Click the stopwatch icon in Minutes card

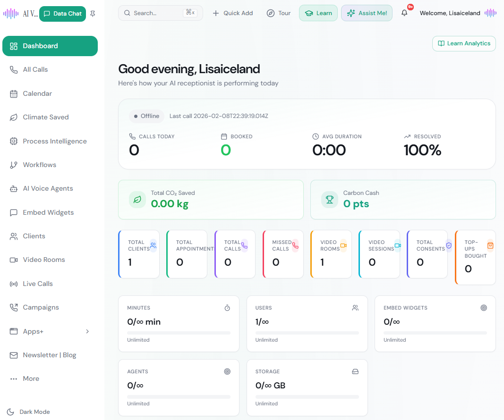[227, 308]
